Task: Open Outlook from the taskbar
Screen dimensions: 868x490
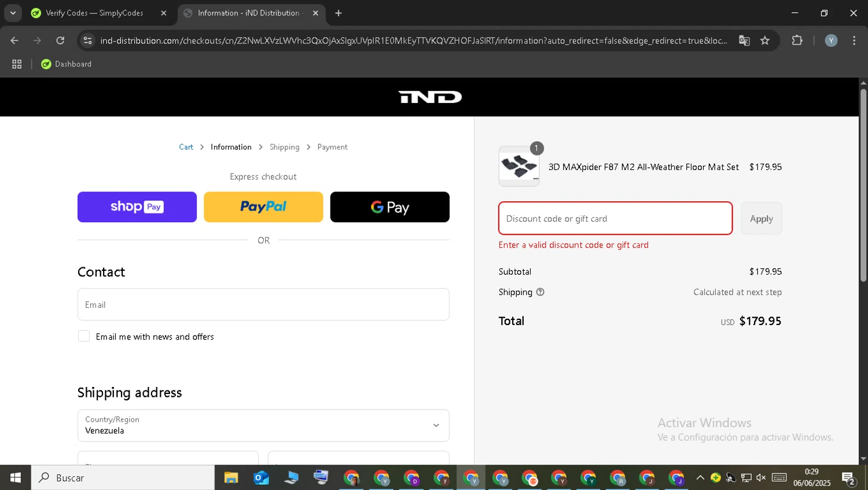Action: [x=261, y=478]
